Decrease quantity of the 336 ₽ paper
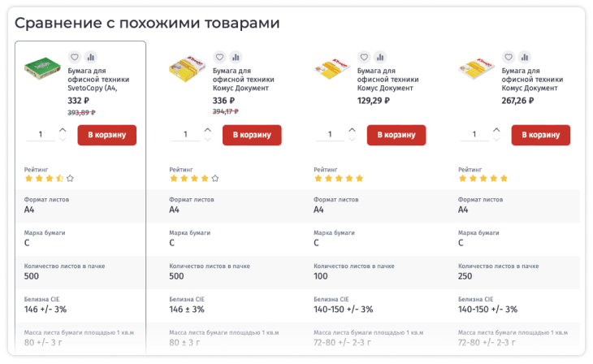Screen dimensions: 593x364 coord(208,140)
